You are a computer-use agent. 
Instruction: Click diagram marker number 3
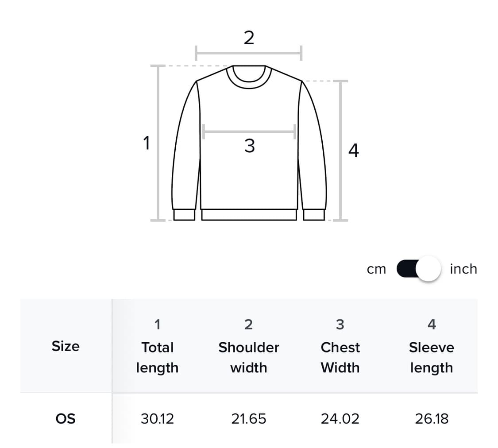(249, 146)
